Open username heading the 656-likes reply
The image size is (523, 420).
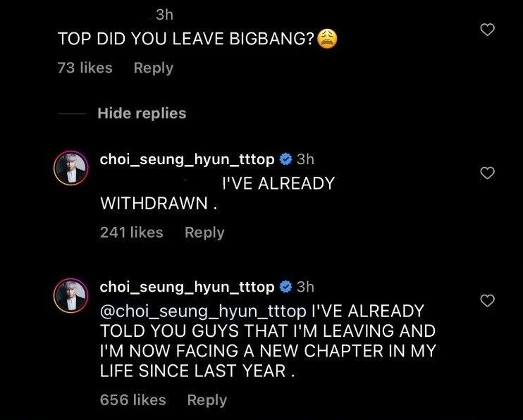click(187, 287)
